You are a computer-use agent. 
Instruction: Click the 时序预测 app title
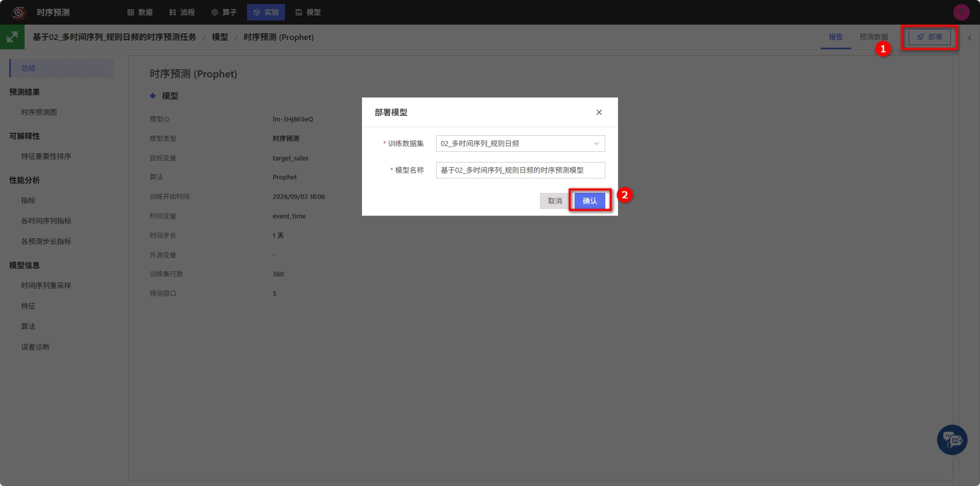(53, 12)
